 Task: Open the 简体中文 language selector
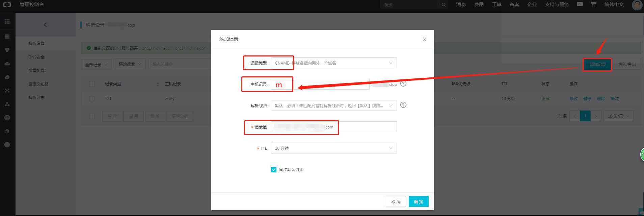coord(614,4)
